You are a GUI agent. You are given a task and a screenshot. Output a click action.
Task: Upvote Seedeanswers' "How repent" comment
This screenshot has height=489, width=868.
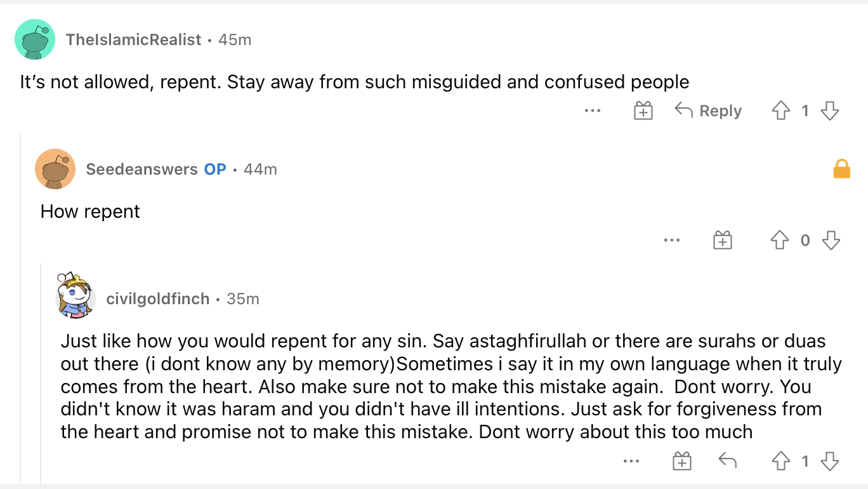coord(780,240)
